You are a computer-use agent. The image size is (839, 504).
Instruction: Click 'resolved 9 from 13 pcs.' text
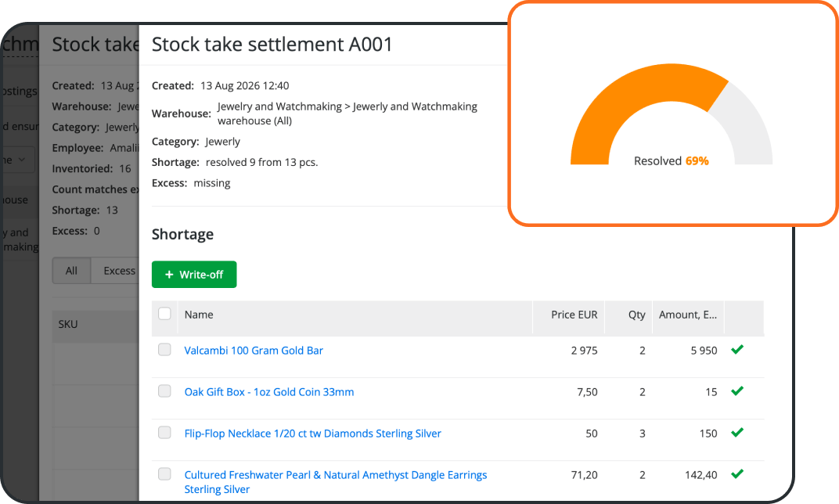click(x=261, y=162)
